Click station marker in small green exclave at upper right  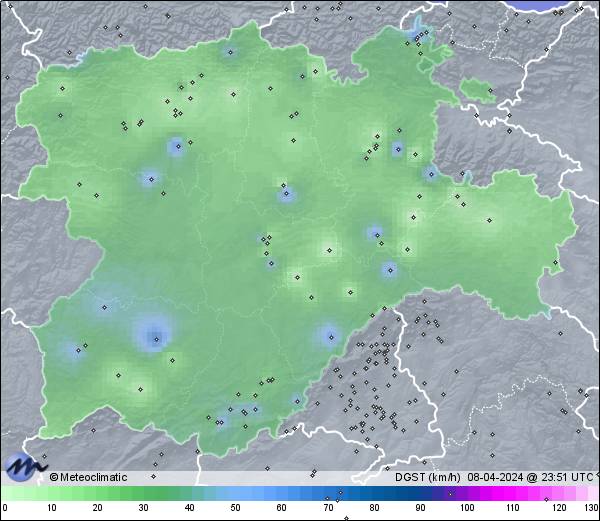tap(490, 91)
